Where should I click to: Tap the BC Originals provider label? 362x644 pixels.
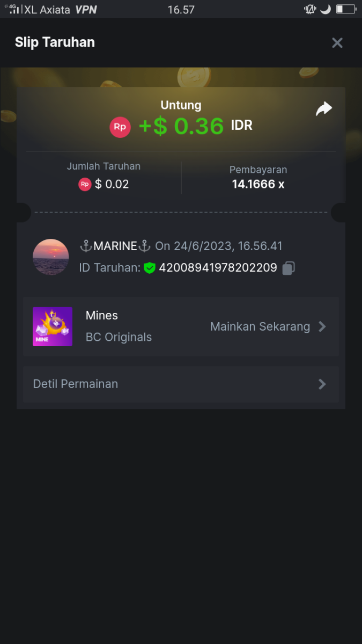[119, 337]
